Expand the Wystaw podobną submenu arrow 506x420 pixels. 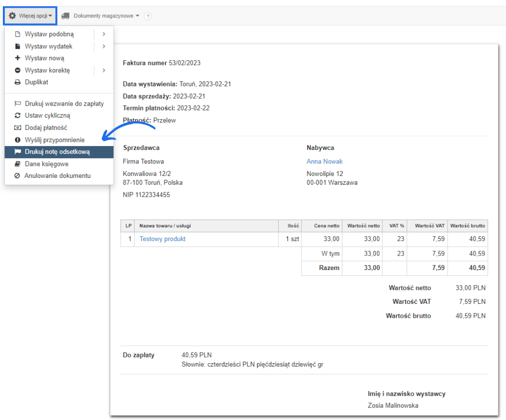(x=104, y=34)
